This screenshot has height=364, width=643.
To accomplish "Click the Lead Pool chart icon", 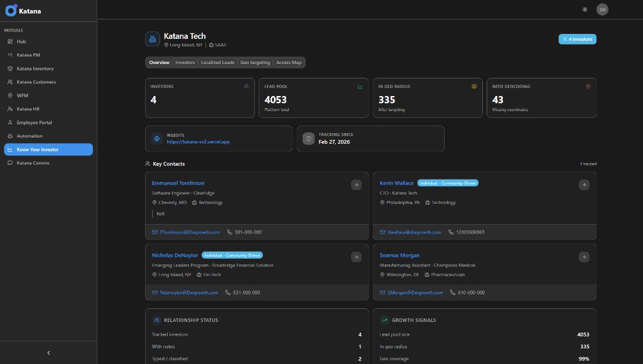I will pyautogui.click(x=360, y=87).
